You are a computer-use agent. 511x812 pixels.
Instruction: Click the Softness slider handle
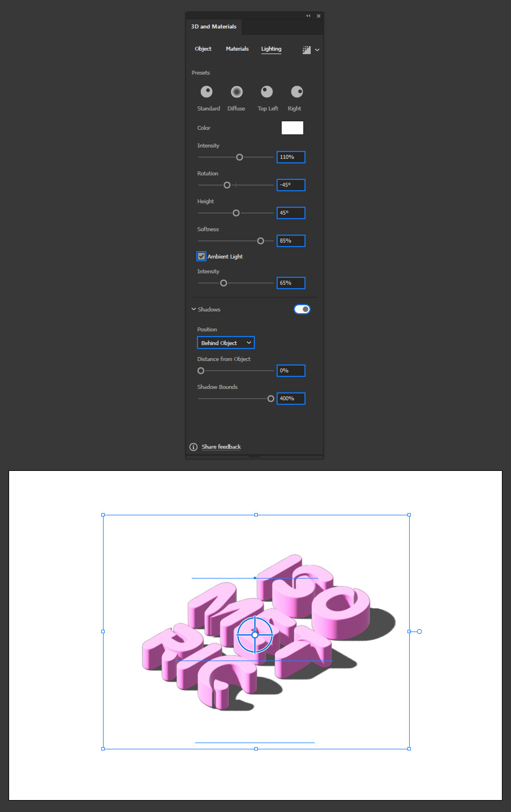(x=261, y=241)
